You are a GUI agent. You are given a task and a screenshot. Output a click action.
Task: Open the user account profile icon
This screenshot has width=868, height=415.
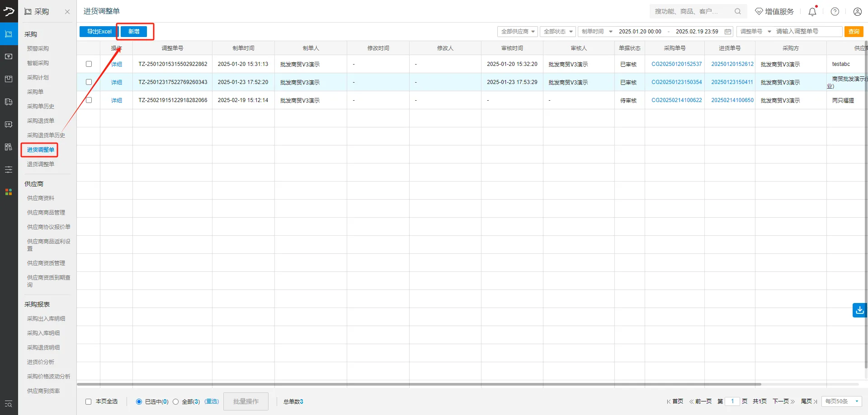857,12
